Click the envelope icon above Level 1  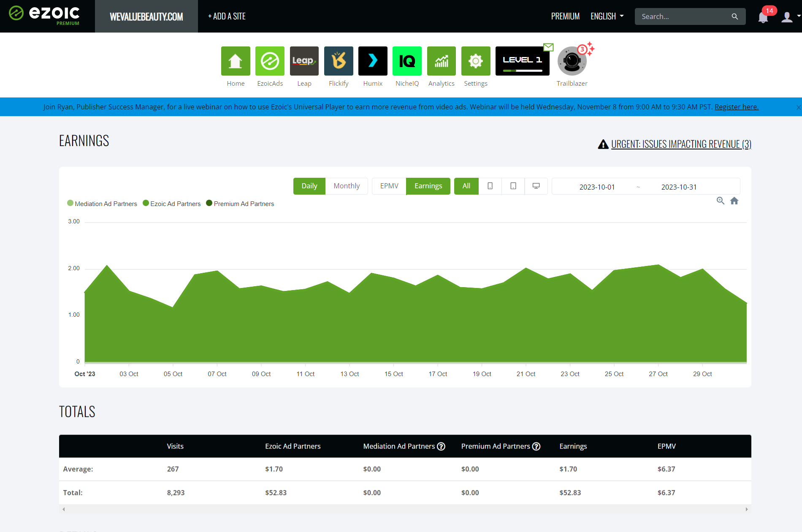coord(548,47)
